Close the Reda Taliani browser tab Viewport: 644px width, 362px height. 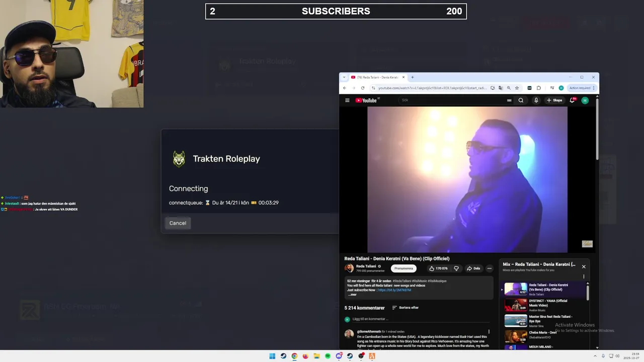click(404, 77)
